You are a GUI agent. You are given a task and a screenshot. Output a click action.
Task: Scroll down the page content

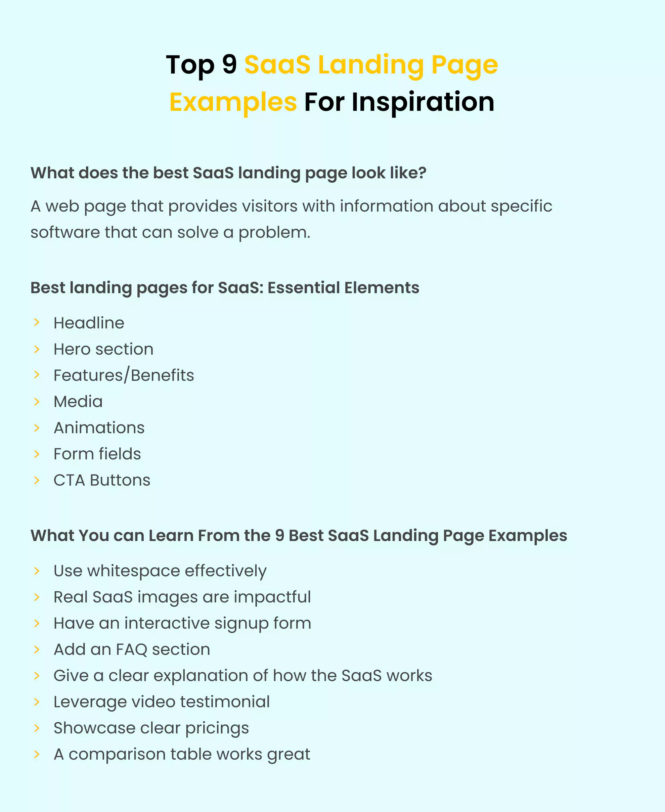(332, 406)
